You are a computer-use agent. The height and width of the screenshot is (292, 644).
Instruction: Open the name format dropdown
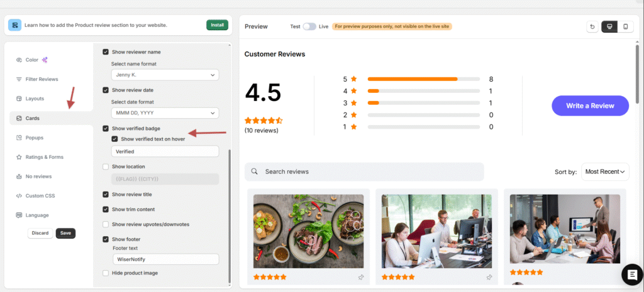[x=165, y=75]
